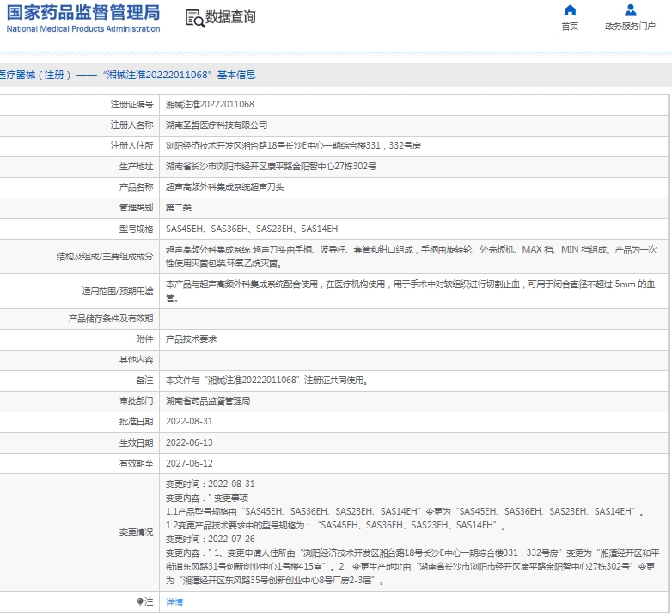672x616 pixels.
Task: Click the registrant address ending 331，332号房
Action: [293, 146]
